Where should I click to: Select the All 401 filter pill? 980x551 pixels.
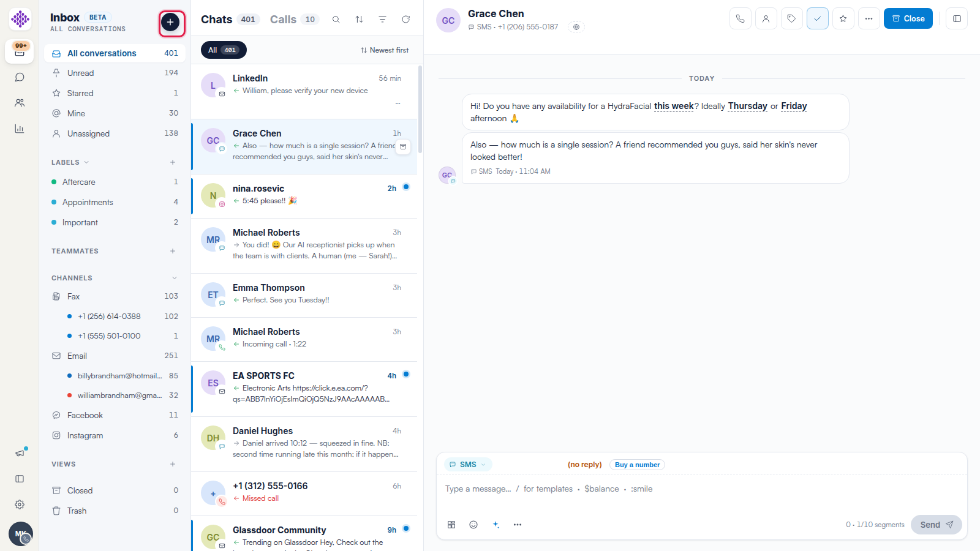[224, 50]
